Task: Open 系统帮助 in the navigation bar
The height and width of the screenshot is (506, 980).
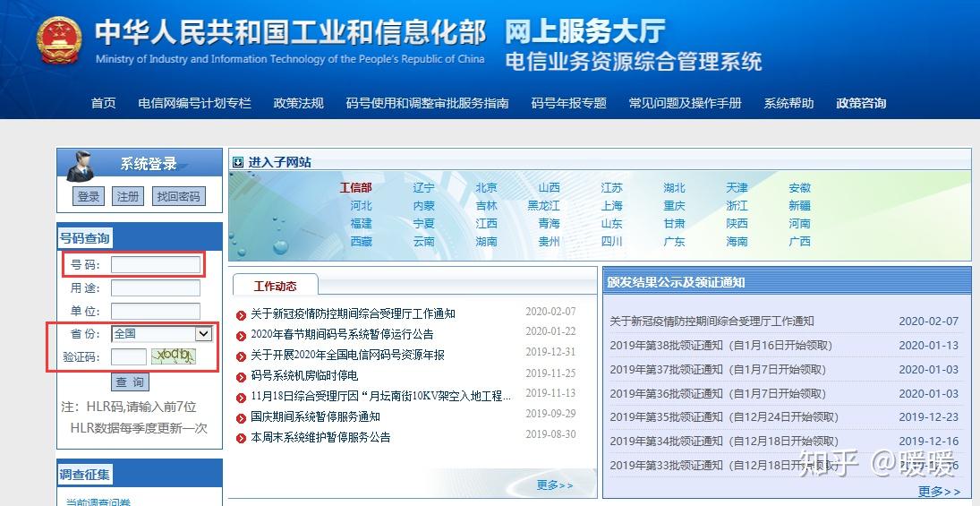Action: [788, 103]
